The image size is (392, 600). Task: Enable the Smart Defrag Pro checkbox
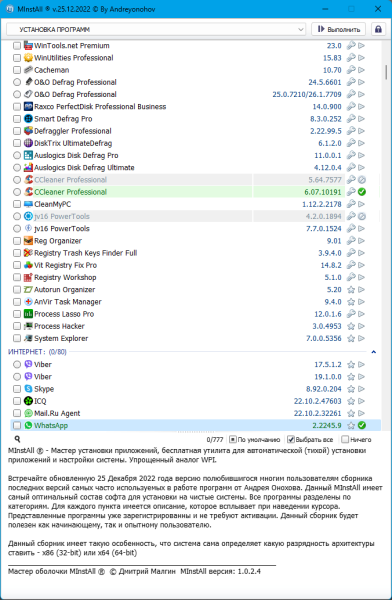click(x=17, y=119)
